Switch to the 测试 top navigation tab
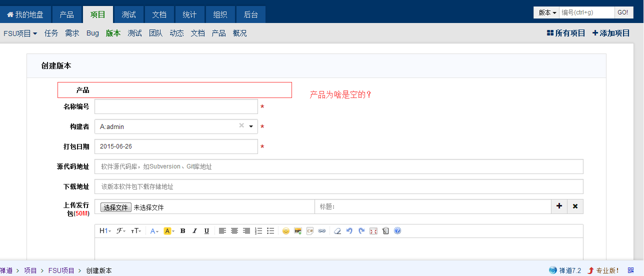 tap(128, 14)
